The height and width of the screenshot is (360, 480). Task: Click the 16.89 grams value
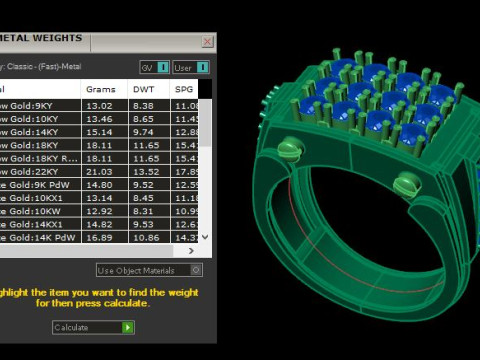pos(99,238)
